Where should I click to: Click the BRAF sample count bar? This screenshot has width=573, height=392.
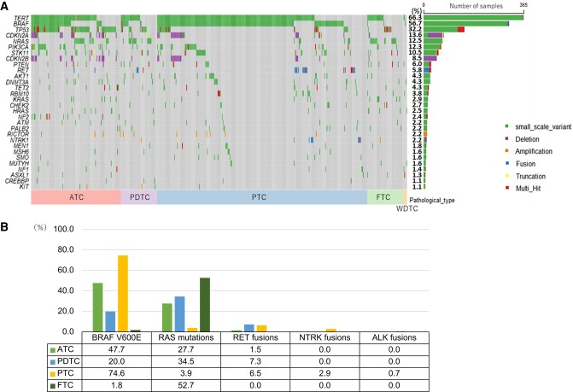click(466, 23)
